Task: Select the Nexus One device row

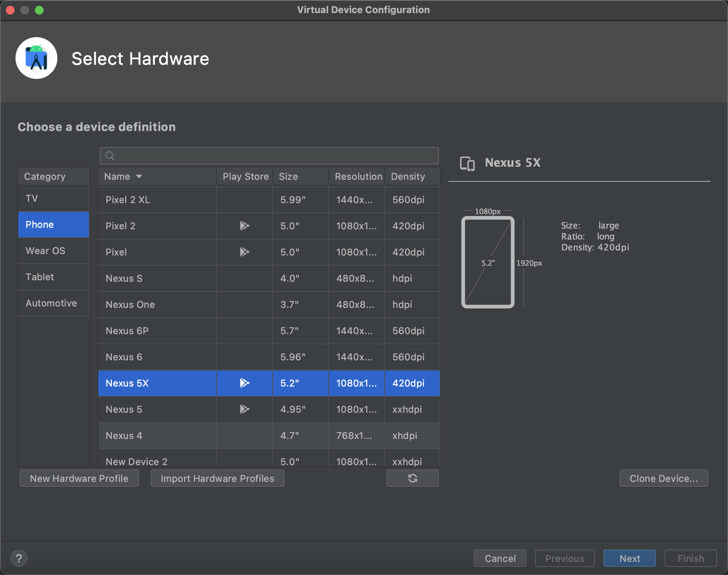Action: pos(269,304)
